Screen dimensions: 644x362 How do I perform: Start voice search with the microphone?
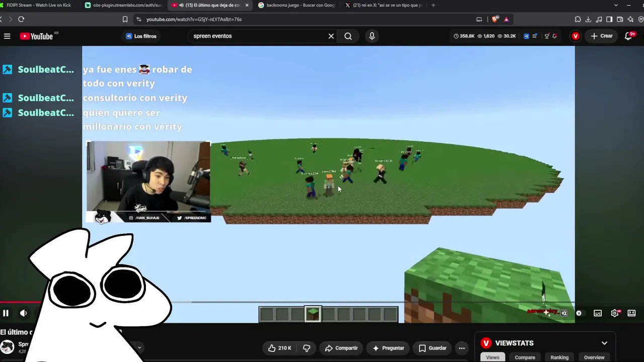(x=372, y=36)
